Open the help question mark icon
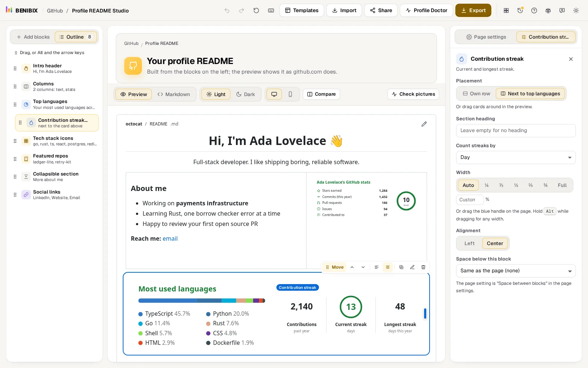This screenshot has height=368, width=588. click(534, 11)
